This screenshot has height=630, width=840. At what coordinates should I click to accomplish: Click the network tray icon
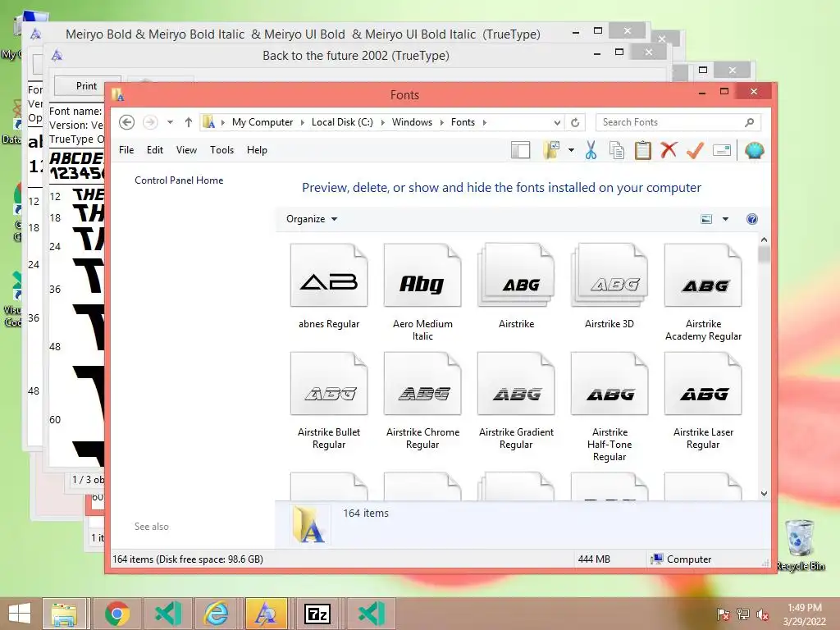coord(743,614)
